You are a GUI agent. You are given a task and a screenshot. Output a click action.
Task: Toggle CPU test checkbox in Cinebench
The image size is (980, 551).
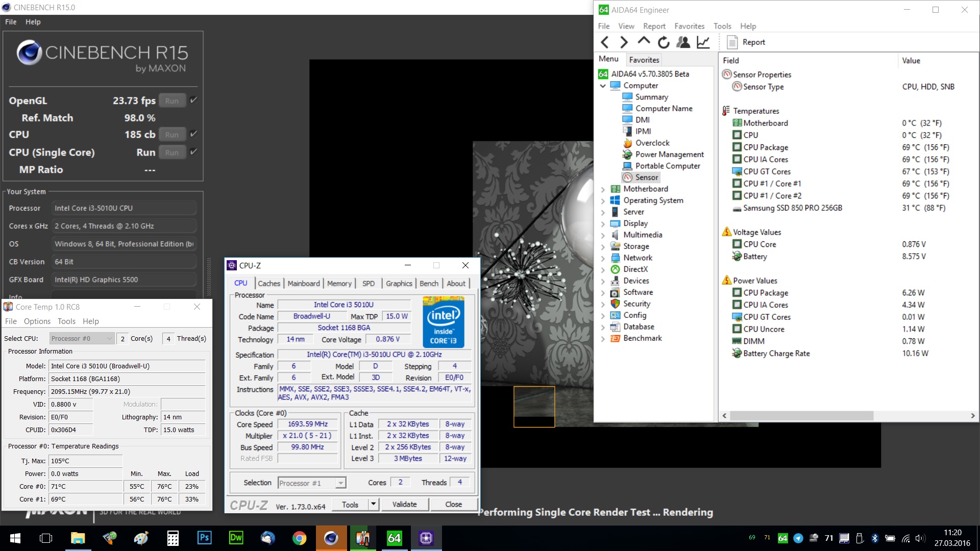[193, 134]
